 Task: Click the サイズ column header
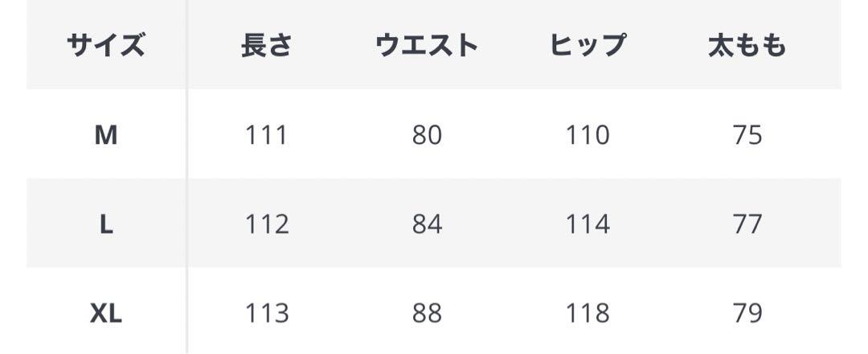point(106,45)
